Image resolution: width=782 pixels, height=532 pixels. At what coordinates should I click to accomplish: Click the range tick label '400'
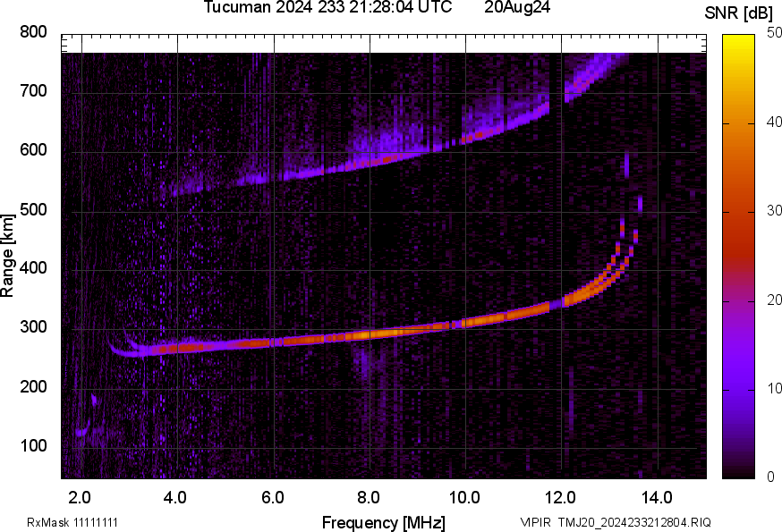(33, 268)
